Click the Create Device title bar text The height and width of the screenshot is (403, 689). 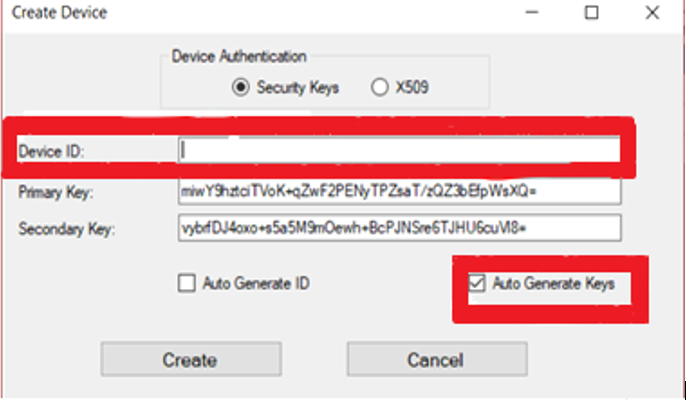59,13
